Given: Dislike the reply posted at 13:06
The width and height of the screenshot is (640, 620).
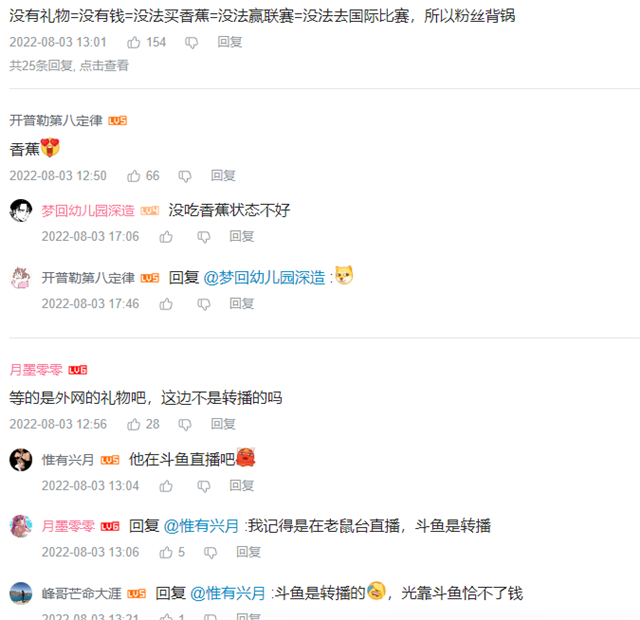Looking at the screenshot, I should tap(210, 553).
